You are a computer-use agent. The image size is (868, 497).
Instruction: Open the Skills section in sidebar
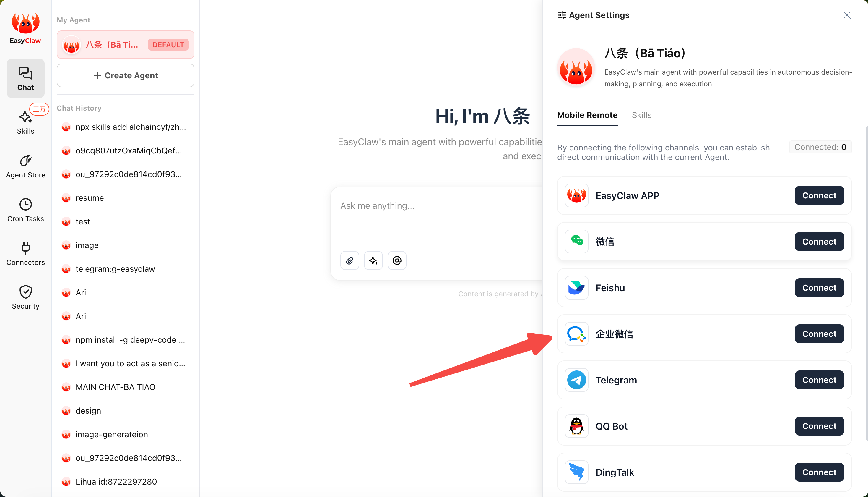26,123
